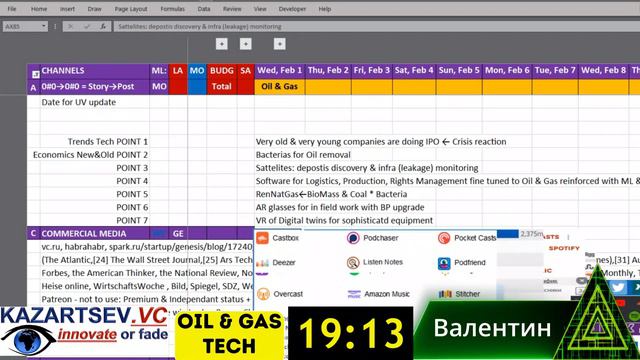The height and width of the screenshot is (360, 640).
Task: Open the Developer ribbon tab
Action: pyautogui.click(x=292, y=9)
